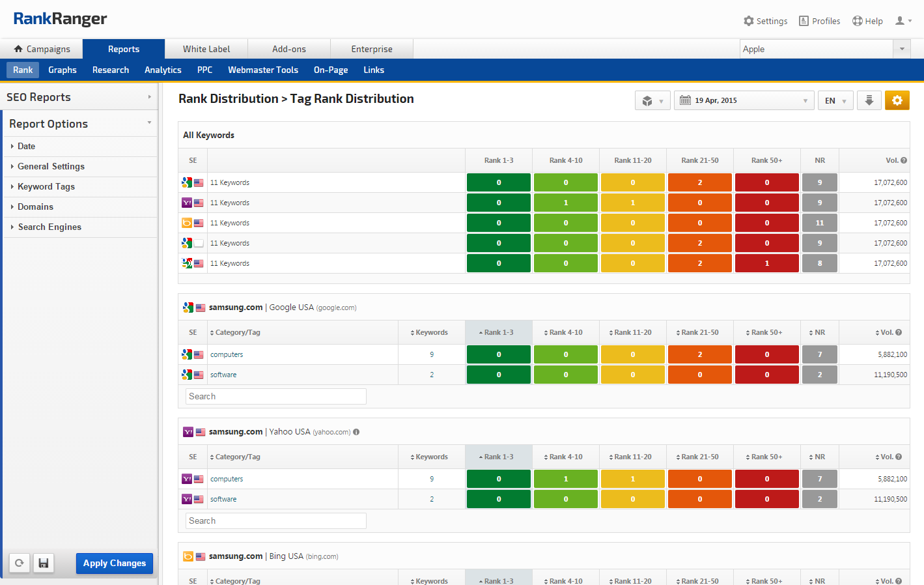Image resolution: width=924 pixels, height=585 pixels.
Task: Open the EN language dropdown
Action: click(835, 100)
